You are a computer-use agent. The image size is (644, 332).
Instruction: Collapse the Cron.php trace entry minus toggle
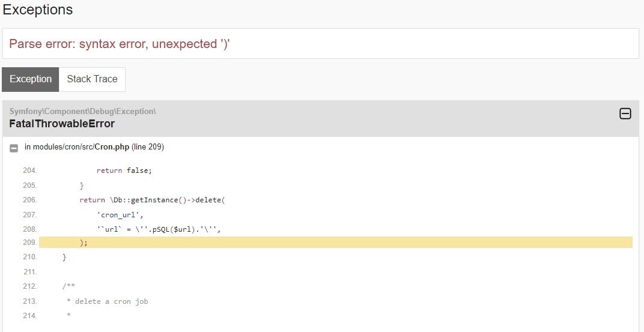click(14, 148)
